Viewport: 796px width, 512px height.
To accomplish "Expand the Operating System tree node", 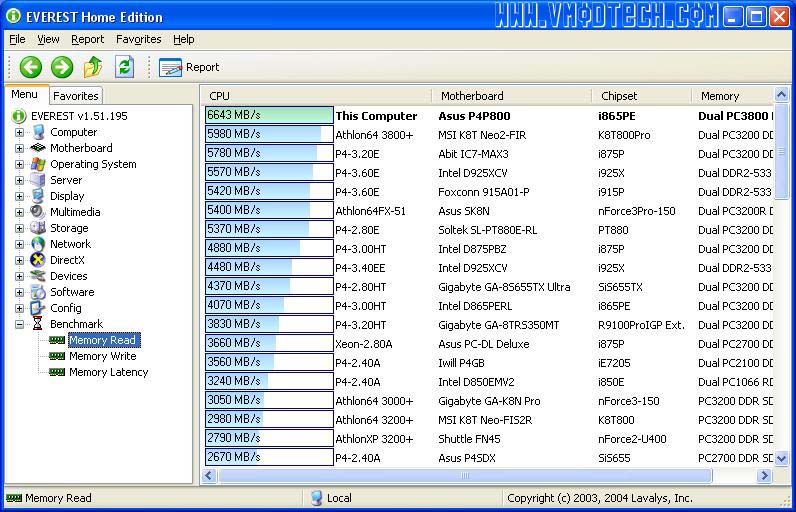I will (19, 164).
